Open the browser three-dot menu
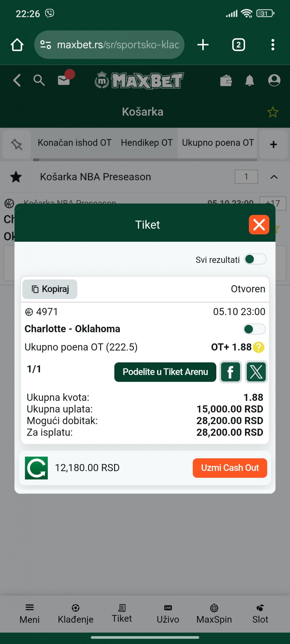This screenshot has width=290, height=644. [x=273, y=45]
